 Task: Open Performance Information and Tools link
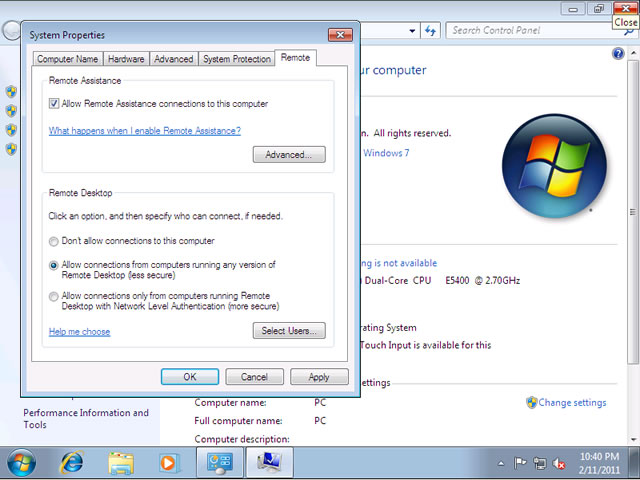pos(86,418)
